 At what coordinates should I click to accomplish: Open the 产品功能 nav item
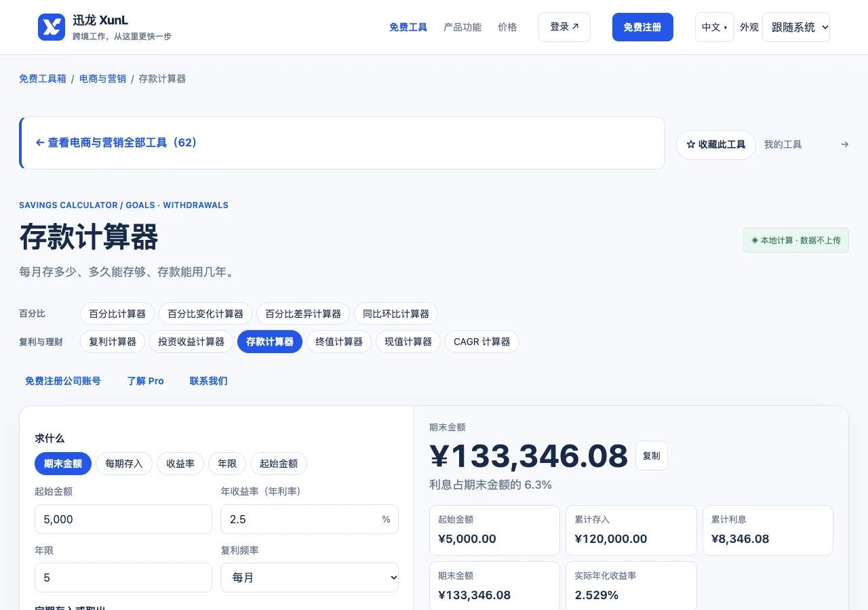tap(462, 27)
